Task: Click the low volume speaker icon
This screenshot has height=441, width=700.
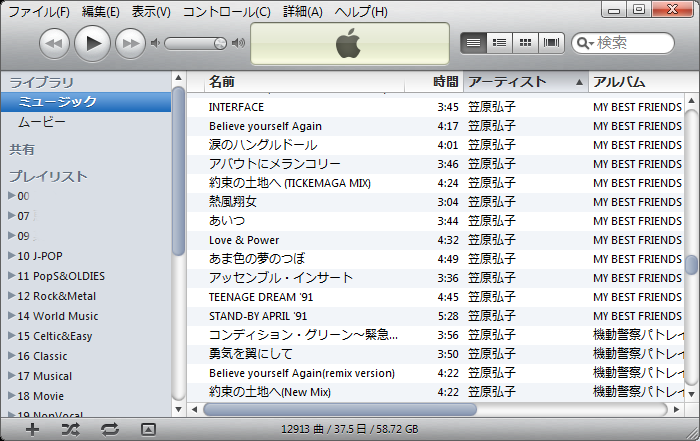Action: coord(155,43)
